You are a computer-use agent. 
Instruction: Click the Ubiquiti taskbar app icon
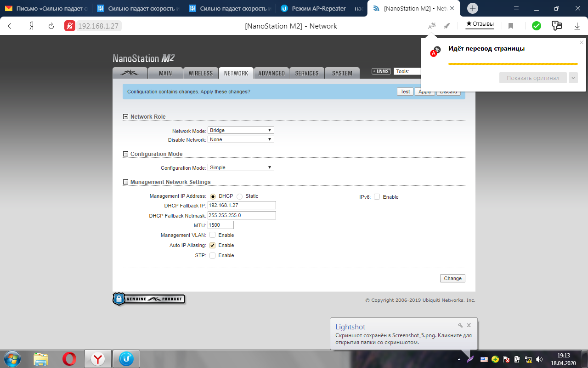tap(126, 359)
